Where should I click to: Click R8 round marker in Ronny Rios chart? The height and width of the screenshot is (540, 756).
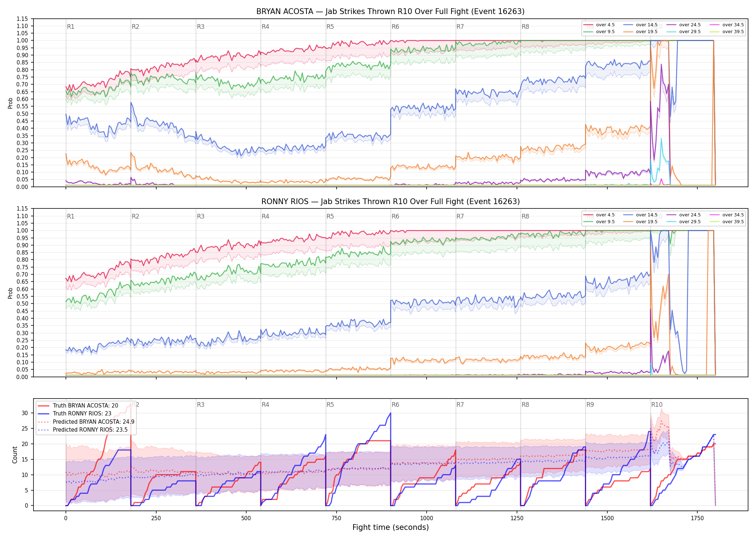point(525,216)
